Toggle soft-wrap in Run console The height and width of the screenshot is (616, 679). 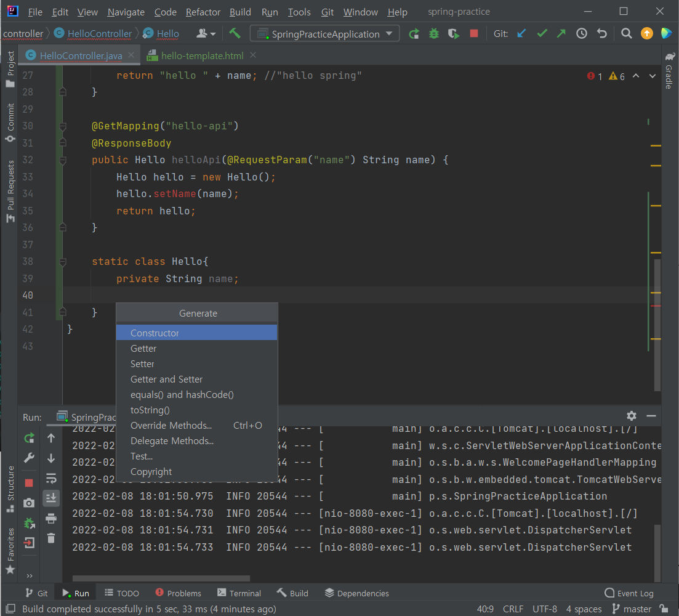coord(51,478)
